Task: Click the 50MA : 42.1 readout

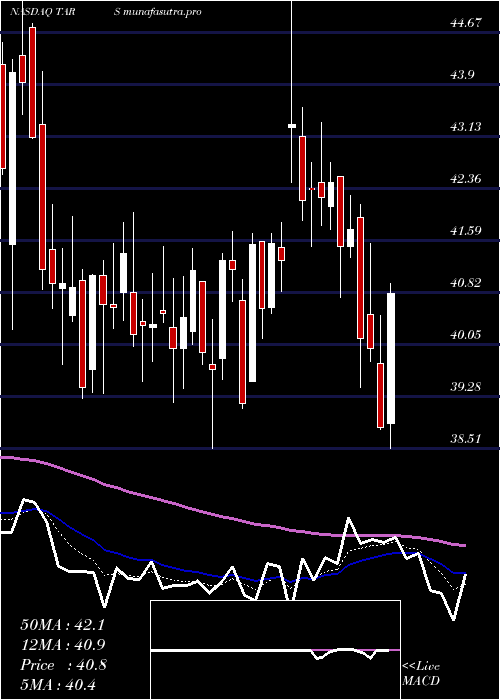Action: pos(62,625)
